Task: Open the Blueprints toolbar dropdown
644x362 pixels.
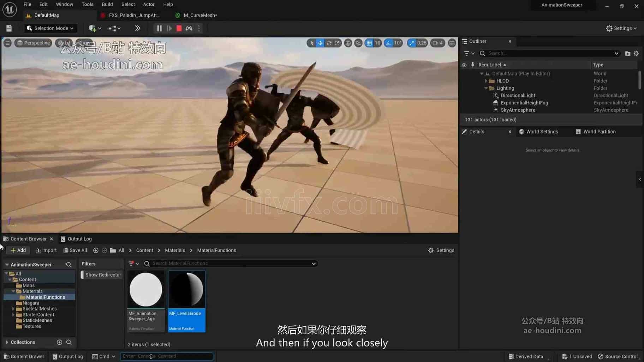Action: (114, 28)
